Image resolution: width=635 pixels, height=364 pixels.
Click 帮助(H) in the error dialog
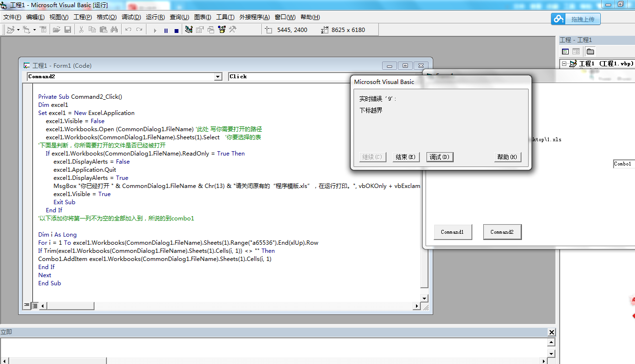click(508, 157)
